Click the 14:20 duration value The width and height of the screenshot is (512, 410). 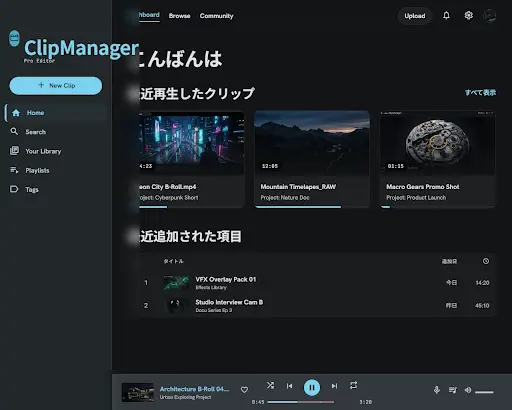pyautogui.click(x=482, y=283)
